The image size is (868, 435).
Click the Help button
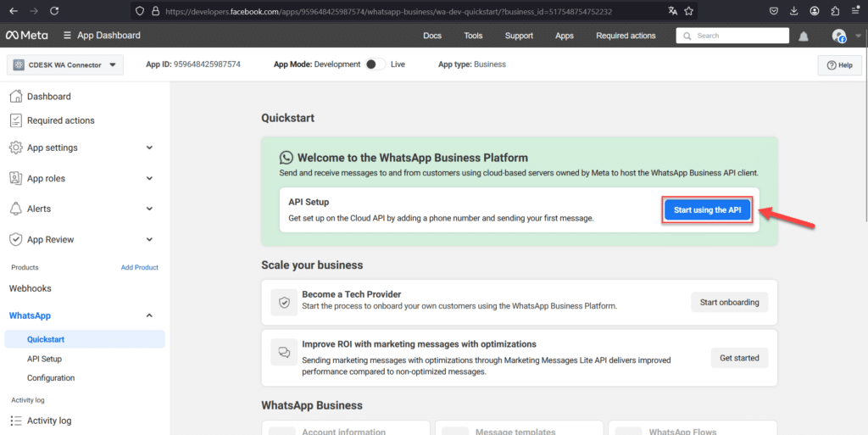[840, 65]
